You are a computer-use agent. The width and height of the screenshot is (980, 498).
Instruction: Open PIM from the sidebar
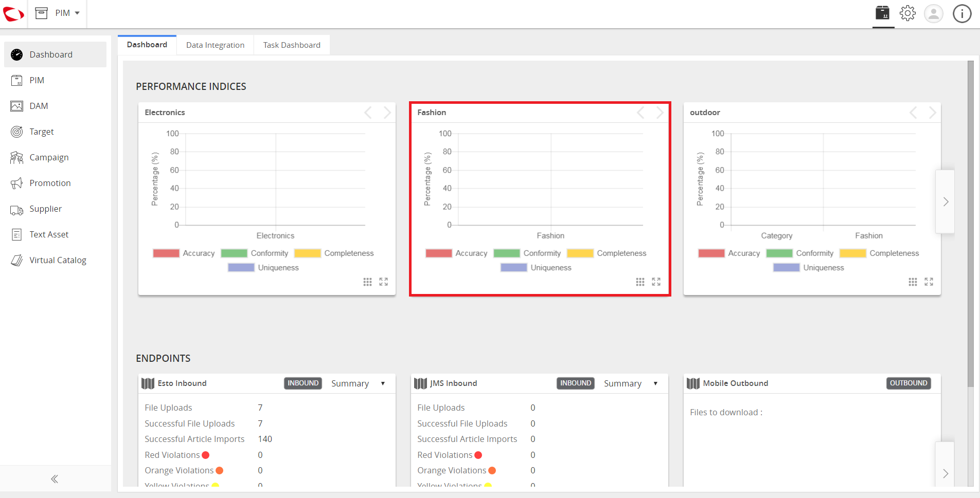[56, 80]
